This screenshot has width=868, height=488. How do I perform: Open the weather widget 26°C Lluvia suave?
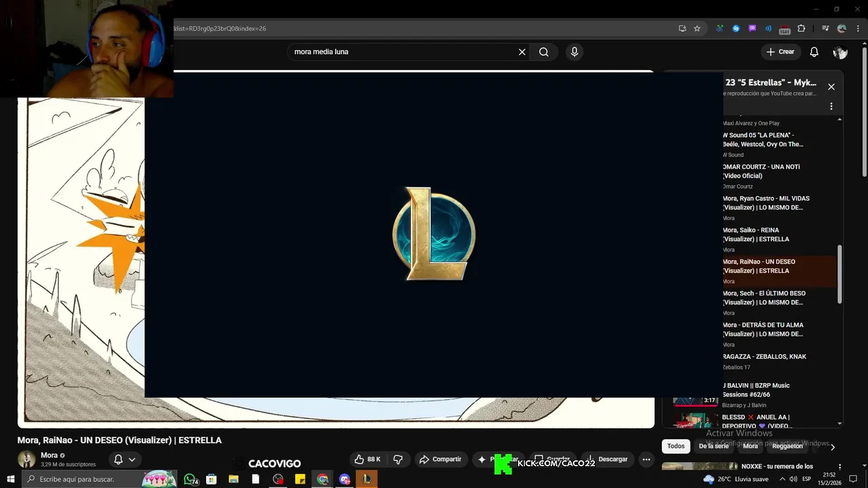click(736, 479)
